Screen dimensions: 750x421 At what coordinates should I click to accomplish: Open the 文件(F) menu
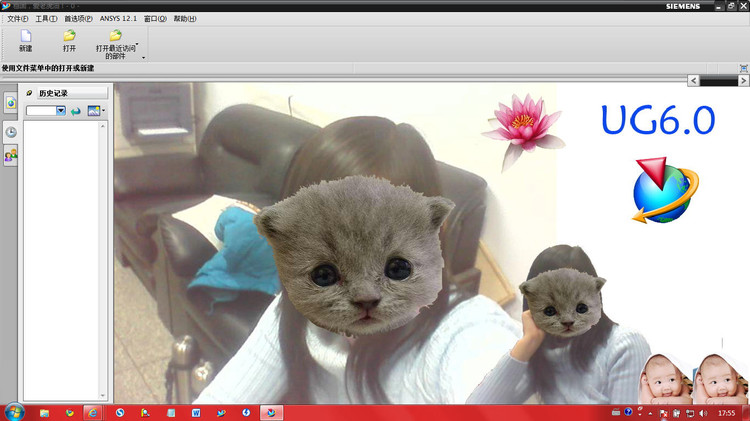tap(17, 19)
